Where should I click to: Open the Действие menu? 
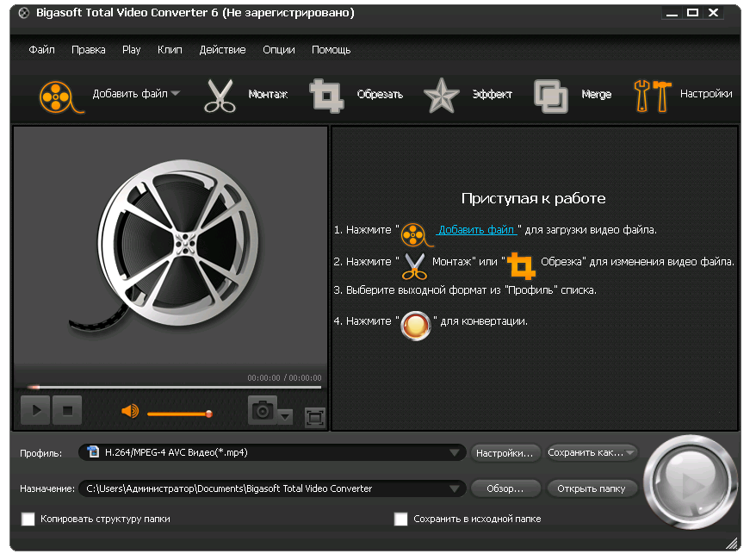[222, 50]
